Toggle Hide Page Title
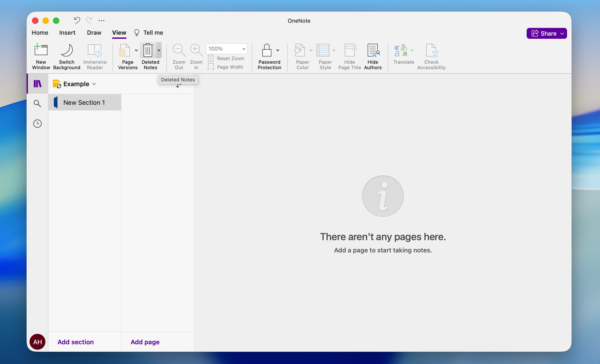Screen dimensions: 600x364 coord(350,56)
